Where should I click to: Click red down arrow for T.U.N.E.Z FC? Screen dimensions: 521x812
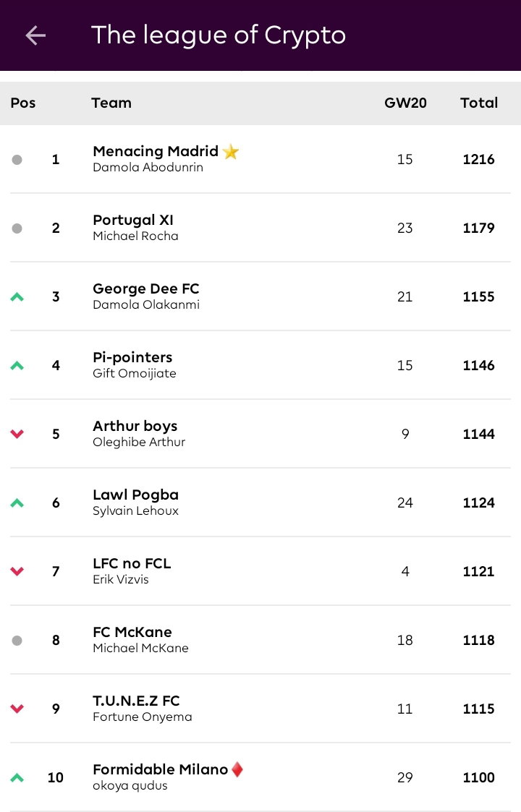(17, 709)
